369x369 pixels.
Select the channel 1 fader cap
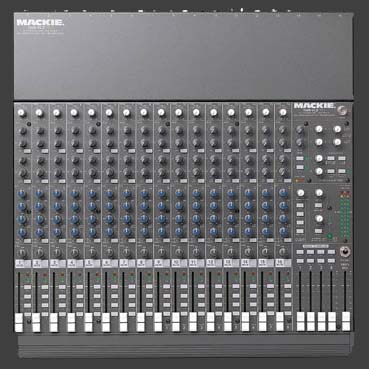(19, 322)
